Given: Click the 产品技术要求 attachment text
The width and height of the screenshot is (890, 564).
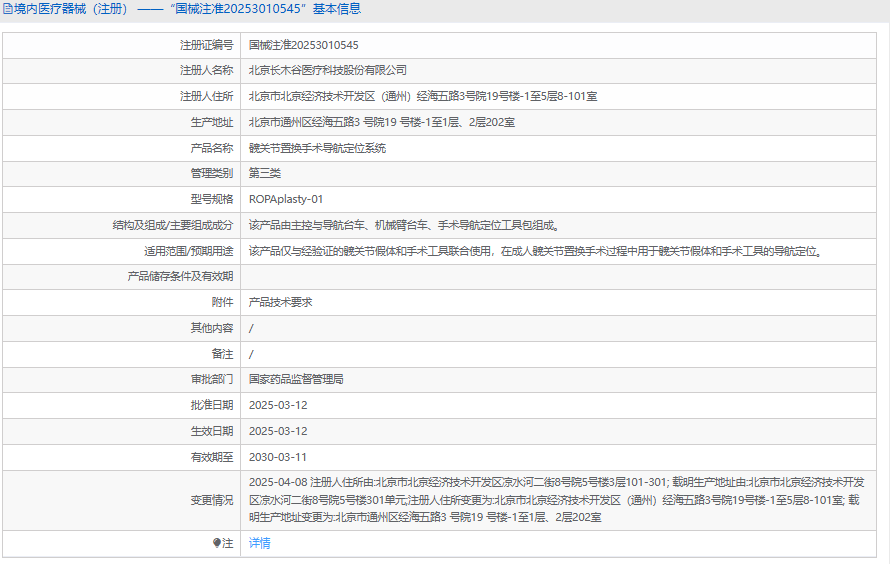Looking at the screenshot, I should [x=281, y=302].
